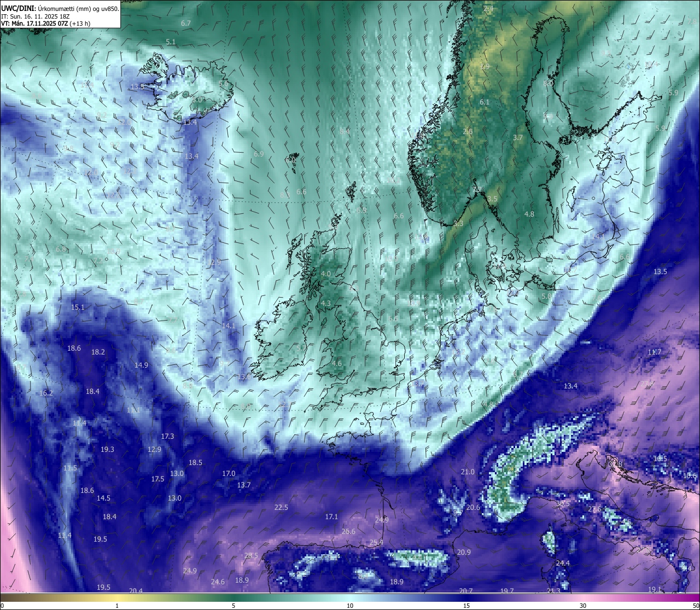Click the 22.5 value label

tap(281, 508)
